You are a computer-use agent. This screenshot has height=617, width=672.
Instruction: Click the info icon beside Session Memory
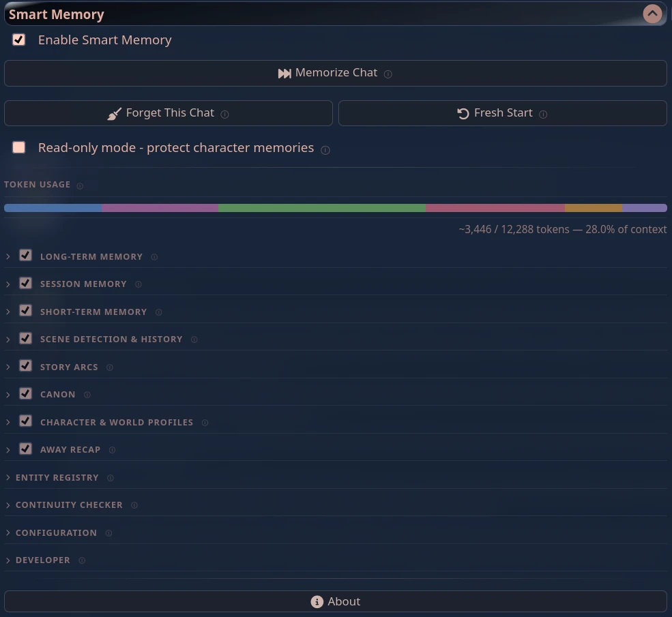pyautogui.click(x=138, y=284)
